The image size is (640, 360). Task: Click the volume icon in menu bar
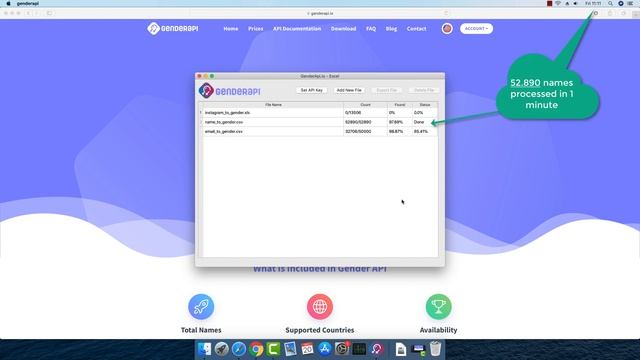(576, 3)
